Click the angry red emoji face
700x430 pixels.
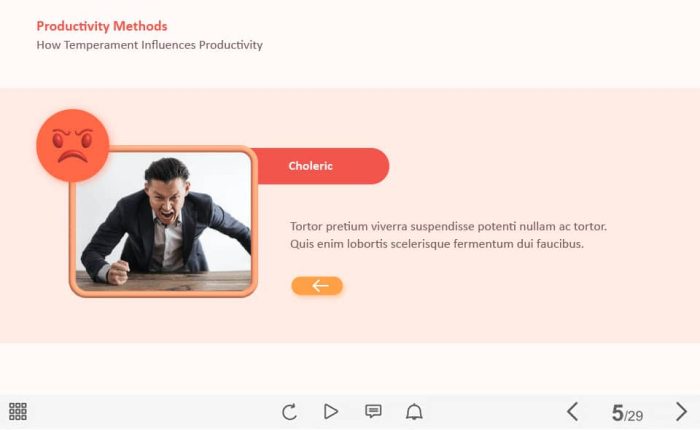pos(72,146)
